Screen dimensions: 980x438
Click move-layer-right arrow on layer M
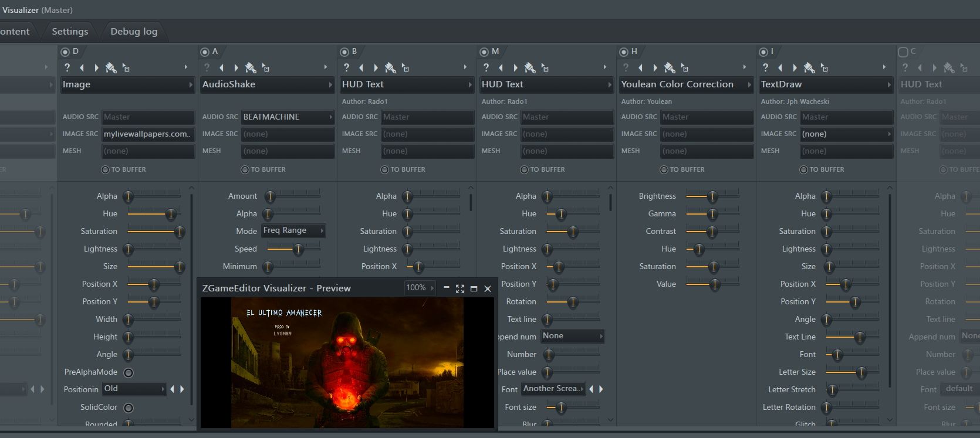516,67
